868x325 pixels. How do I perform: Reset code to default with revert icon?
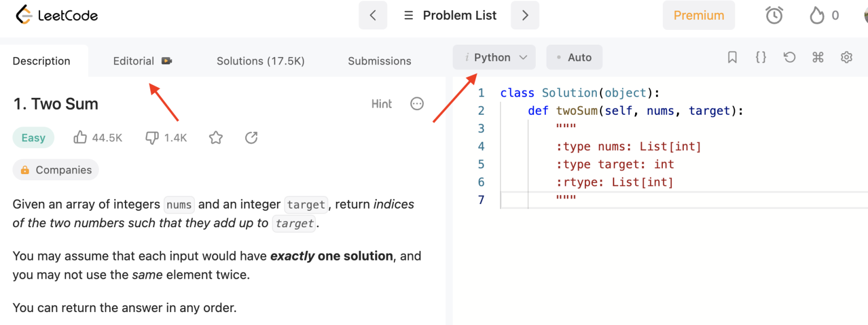pos(789,57)
